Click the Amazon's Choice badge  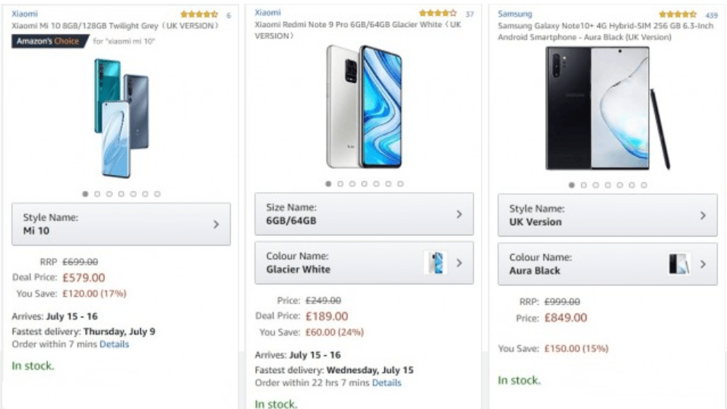[49, 41]
